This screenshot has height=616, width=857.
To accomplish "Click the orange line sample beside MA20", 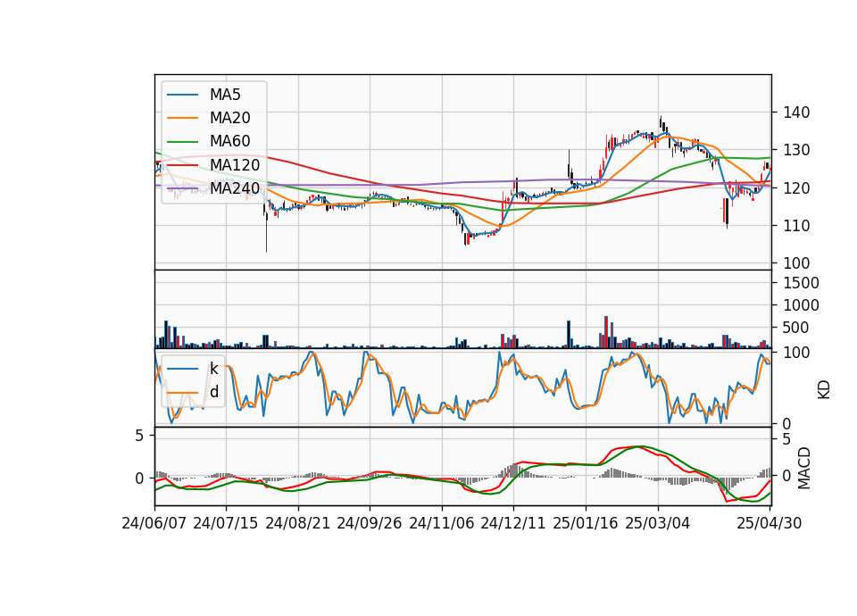I will coord(182,118).
